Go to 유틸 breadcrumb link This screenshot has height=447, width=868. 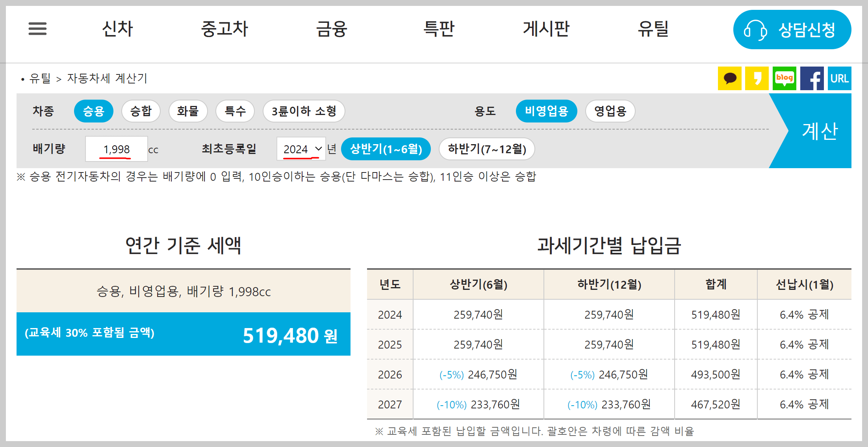[x=41, y=78]
